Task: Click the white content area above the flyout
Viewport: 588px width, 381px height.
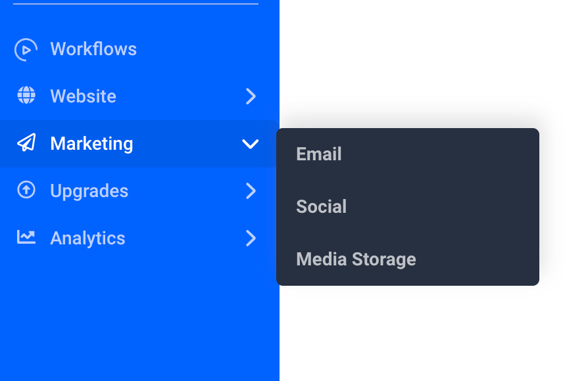Action: (428, 59)
